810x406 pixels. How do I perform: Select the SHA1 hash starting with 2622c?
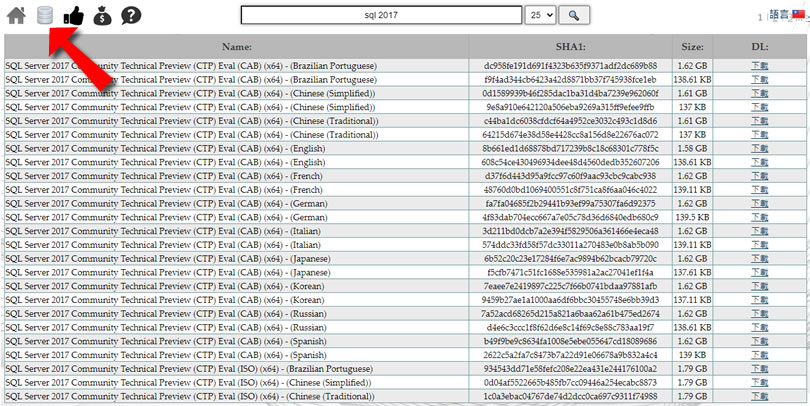point(570,355)
